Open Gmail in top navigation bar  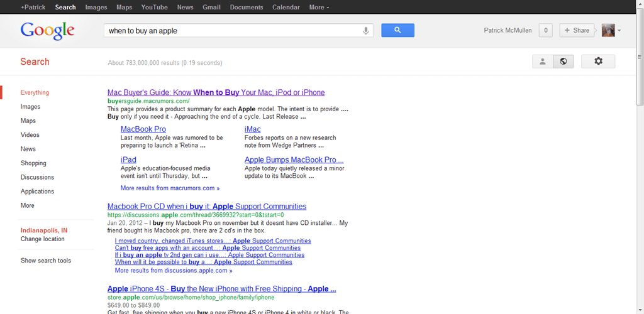[211, 8]
